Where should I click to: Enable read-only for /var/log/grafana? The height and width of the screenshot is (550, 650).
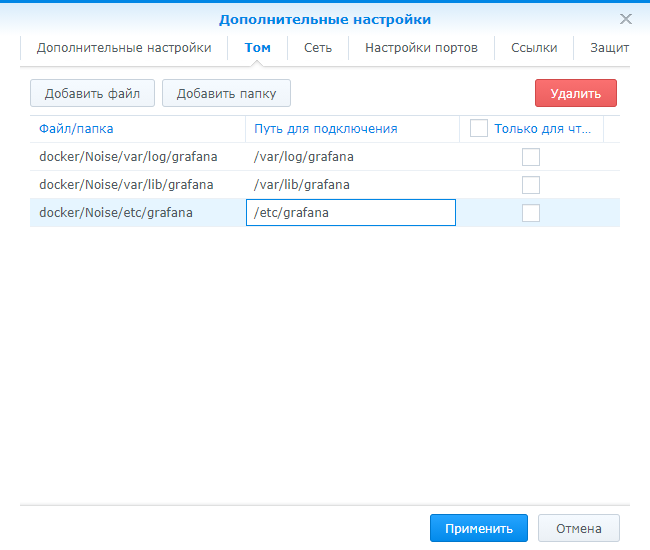pyautogui.click(x=531, y=157)
